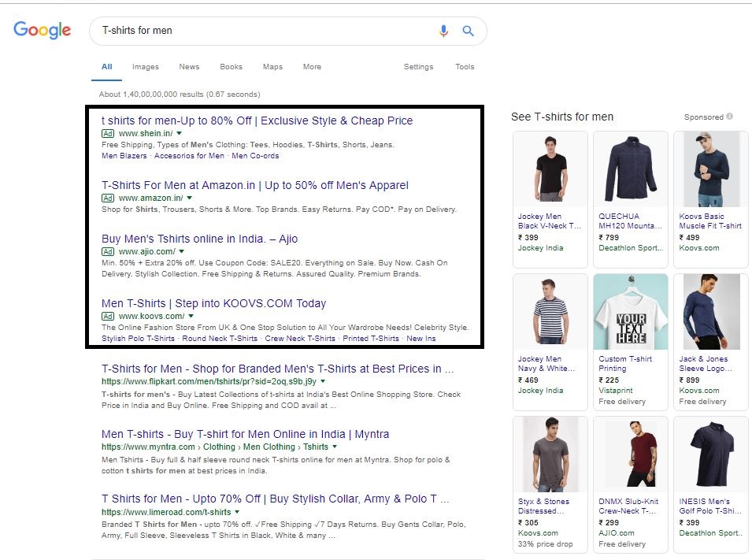
Task: Follow the Men Blazers sitelink
Action: [x=124, y=155]
